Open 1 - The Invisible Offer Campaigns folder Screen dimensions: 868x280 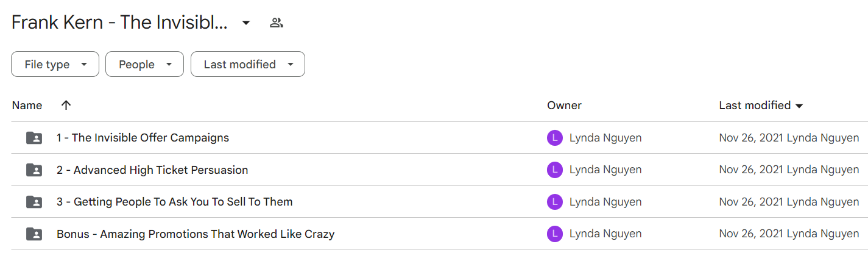143,138
